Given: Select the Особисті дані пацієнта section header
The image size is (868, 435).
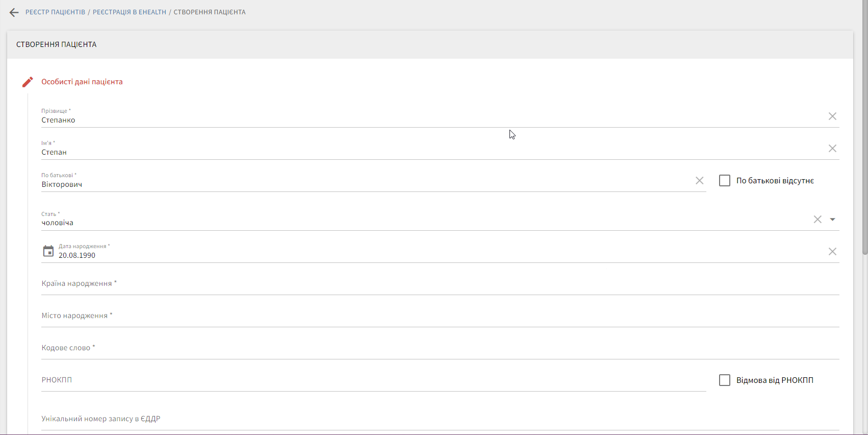Looking at the screenshot, I should tap(82, 82).
